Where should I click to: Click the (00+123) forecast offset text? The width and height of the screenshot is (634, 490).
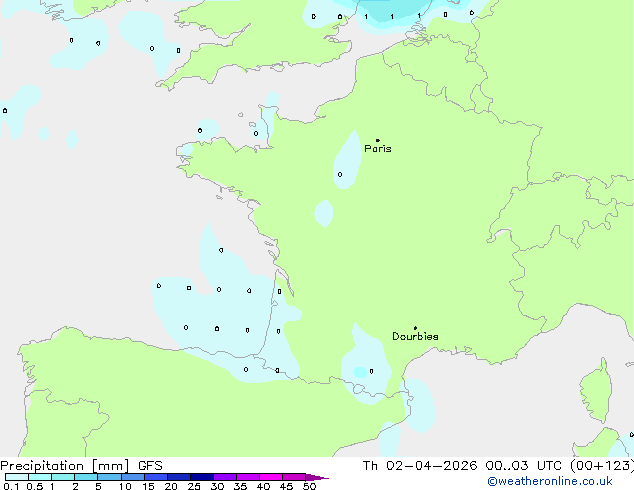602,465
